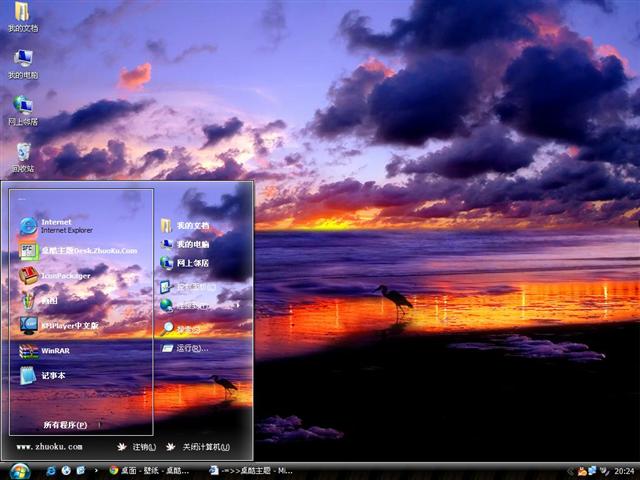Open the 画图 (Paint) program entry

tap(48, 300)
